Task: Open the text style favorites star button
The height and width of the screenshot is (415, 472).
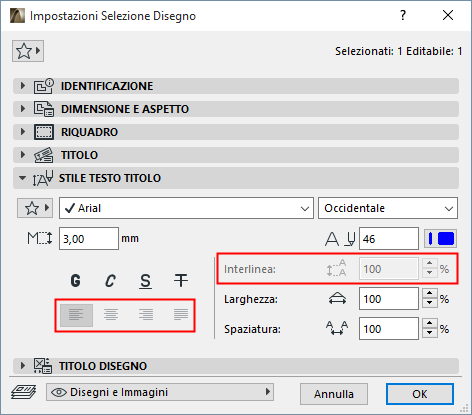Action: pos(35,208)
